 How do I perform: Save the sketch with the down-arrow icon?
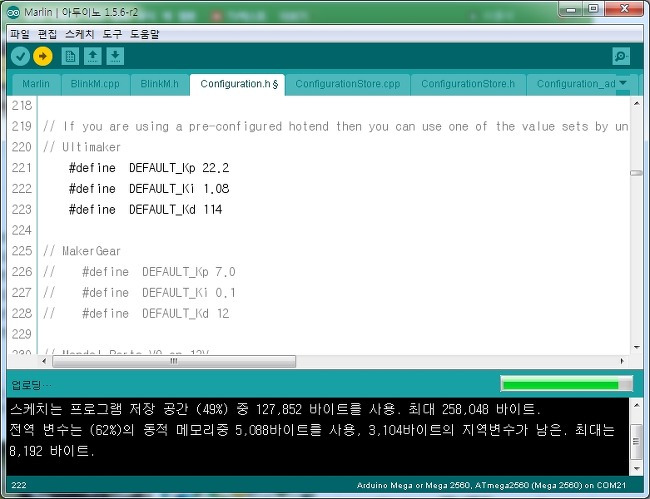pos(115,56)
